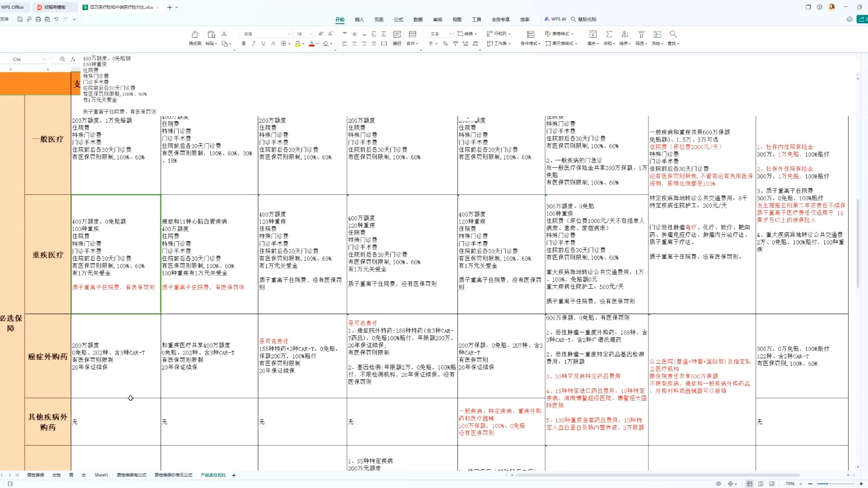Open the Page (页面) ribbon tab

tap(379, 20)
